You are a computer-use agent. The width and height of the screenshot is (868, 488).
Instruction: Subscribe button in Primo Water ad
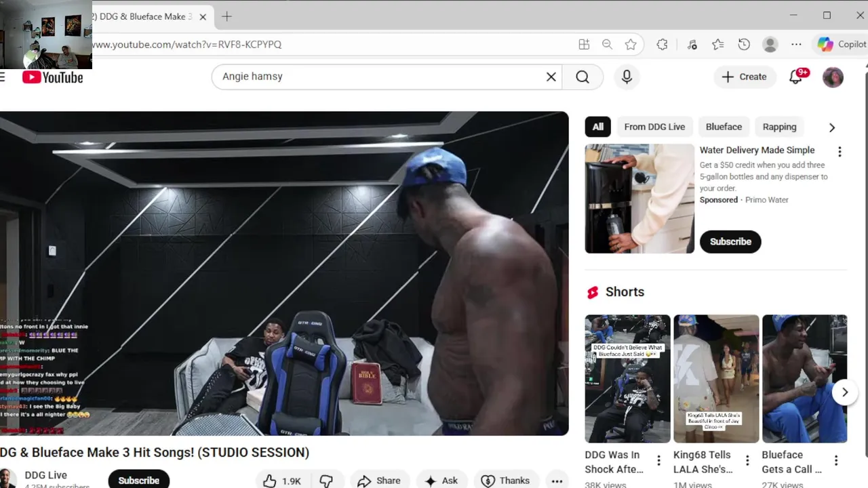[730, 241]
